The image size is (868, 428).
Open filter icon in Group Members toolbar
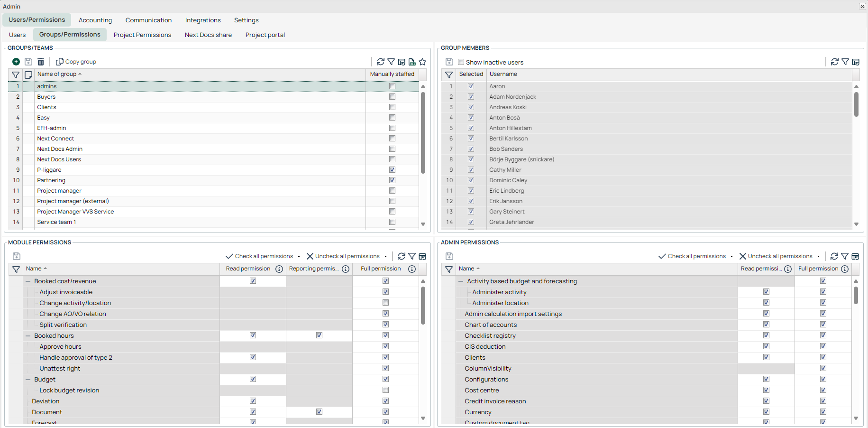pos(845,62)
